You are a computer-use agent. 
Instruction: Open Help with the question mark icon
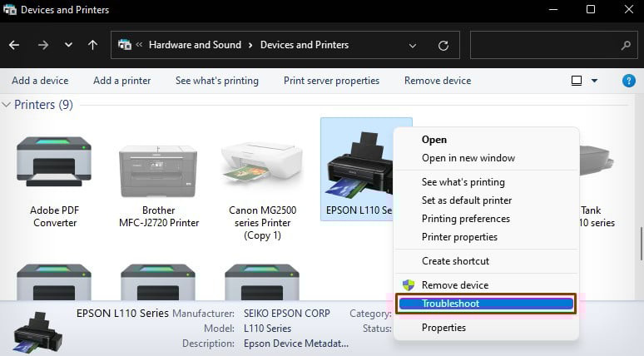(628, 81)
